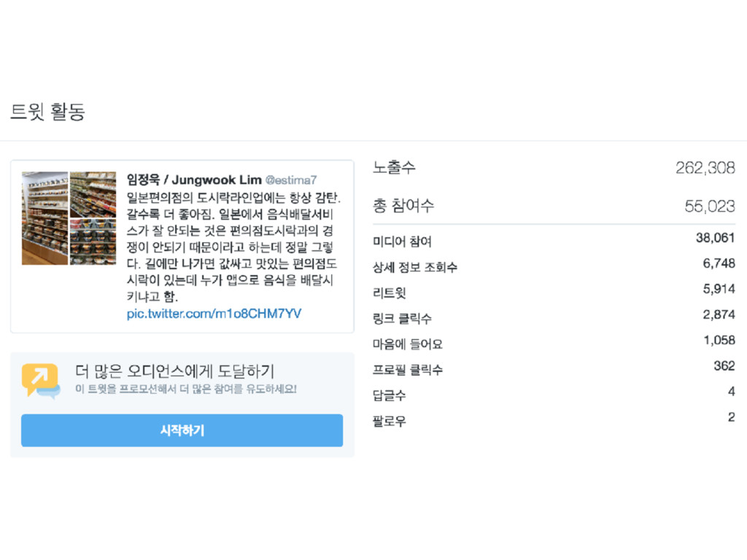
Task: Select the 총 참여수 total engagements row
Action: coord(554,206)
